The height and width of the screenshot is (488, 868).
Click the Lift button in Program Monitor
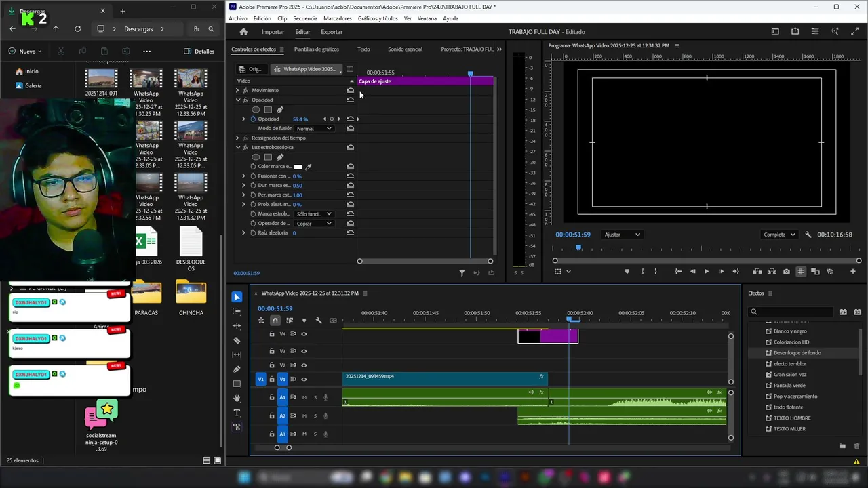pyautogui.click(x=757, y=272)
